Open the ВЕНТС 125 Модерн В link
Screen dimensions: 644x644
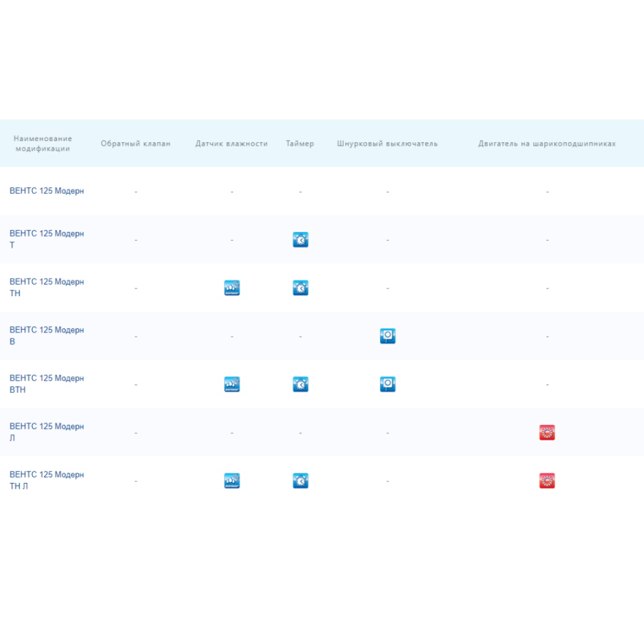46,336
